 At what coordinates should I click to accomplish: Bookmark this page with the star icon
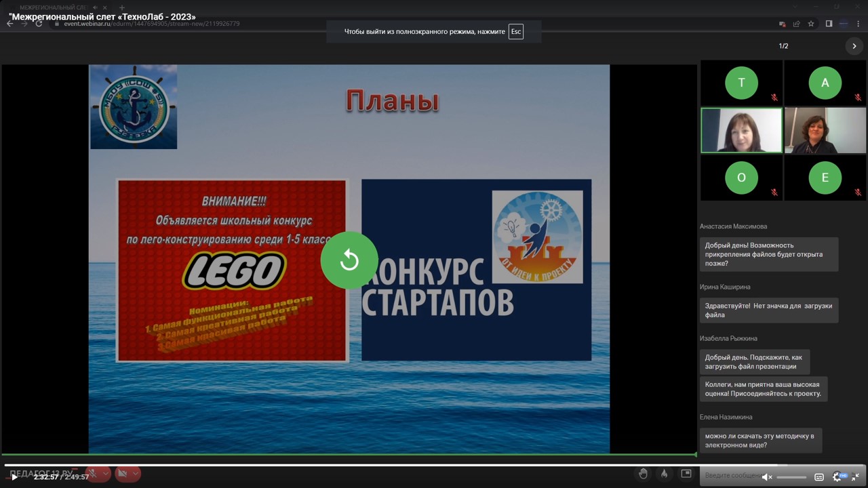point(811,24)
